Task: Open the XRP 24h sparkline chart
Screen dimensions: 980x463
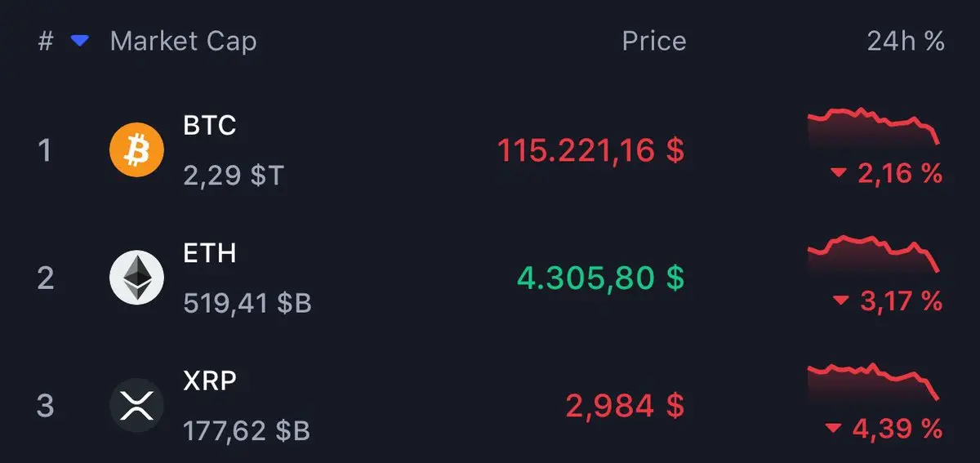Action: click(874, 381)
